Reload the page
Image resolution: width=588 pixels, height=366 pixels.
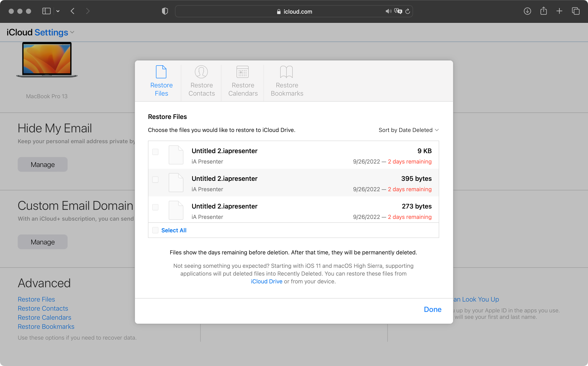[x=408, y=11]
